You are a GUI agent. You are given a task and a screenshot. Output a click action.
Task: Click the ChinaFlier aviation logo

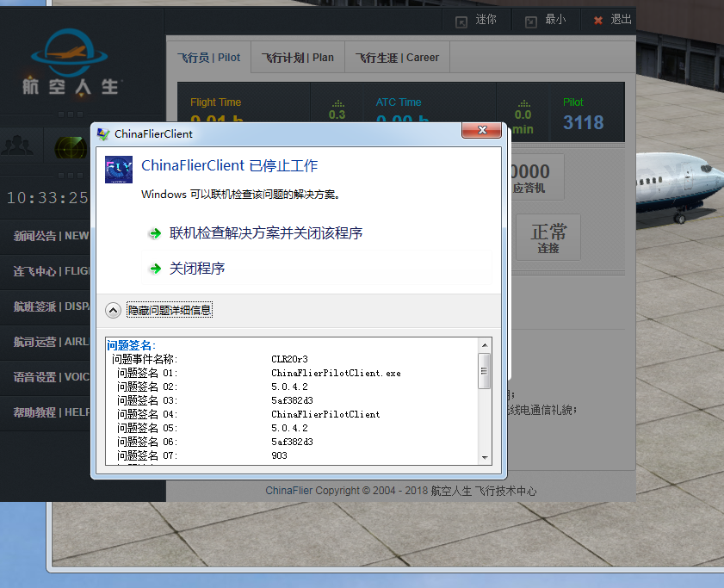point(71,62)
